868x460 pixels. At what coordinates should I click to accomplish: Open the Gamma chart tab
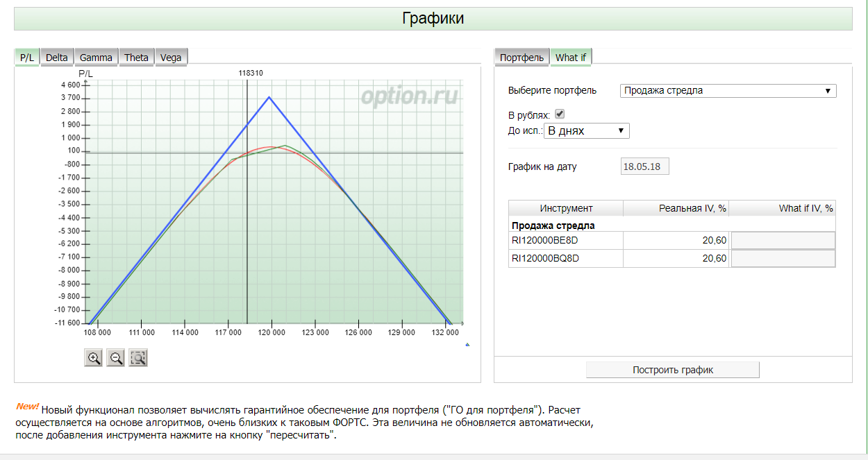96,58
